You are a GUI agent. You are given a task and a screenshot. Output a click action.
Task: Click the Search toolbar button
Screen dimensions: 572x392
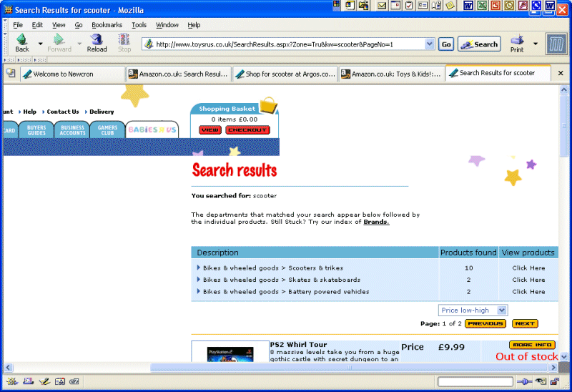coord(479,44)
